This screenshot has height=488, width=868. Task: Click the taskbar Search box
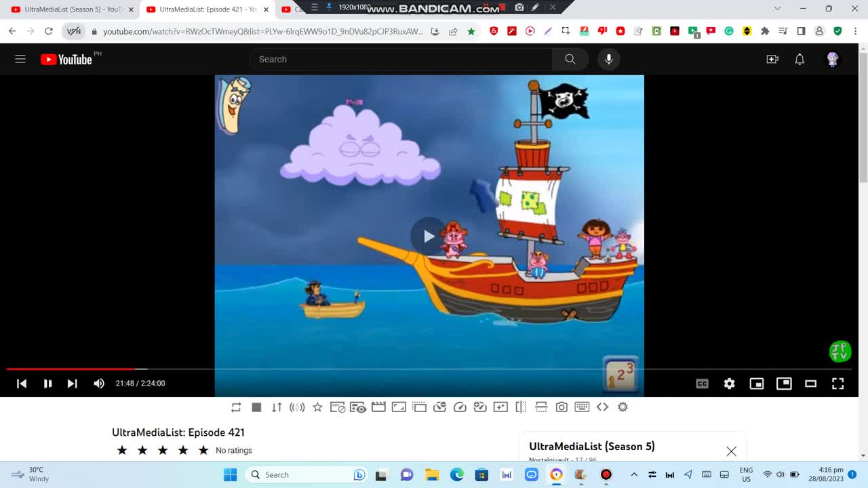[306, 474]
